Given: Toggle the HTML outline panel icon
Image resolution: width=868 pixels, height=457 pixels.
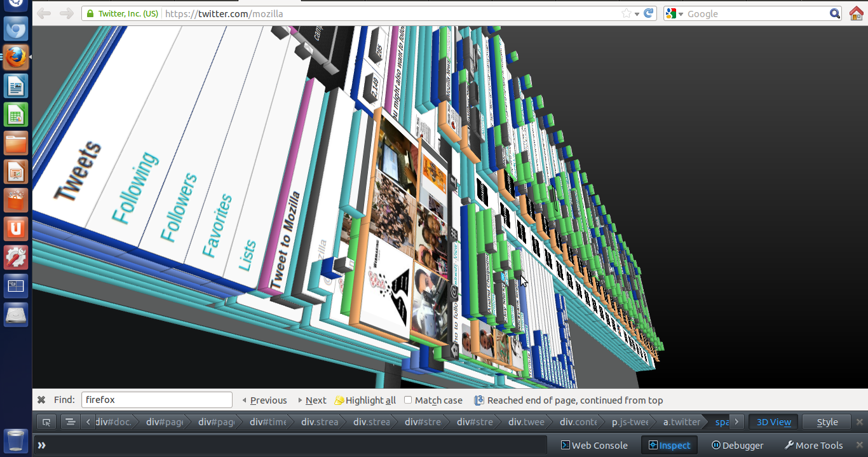Looking at the screenshot, I should tap(71, 422).
